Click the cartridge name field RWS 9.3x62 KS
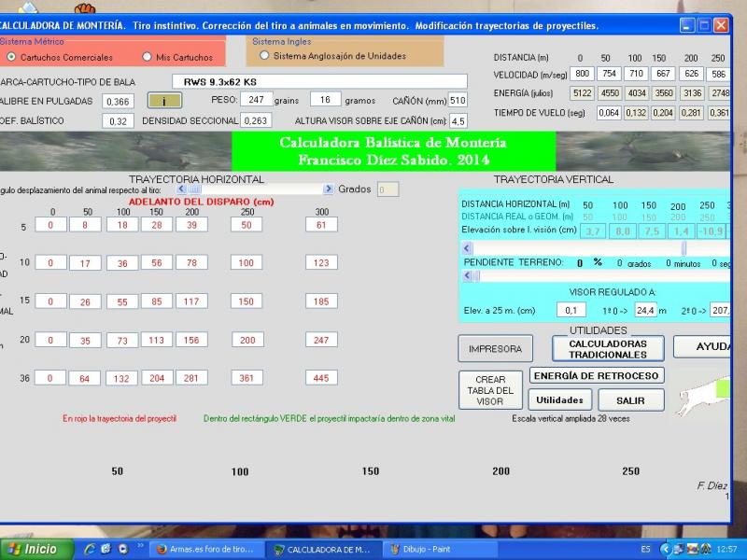The image size is (747, 560). 320,82
